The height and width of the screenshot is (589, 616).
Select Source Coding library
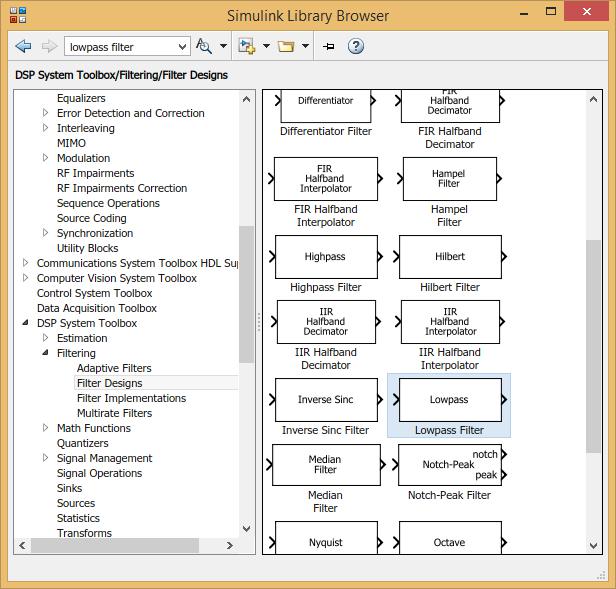(92, 218)
